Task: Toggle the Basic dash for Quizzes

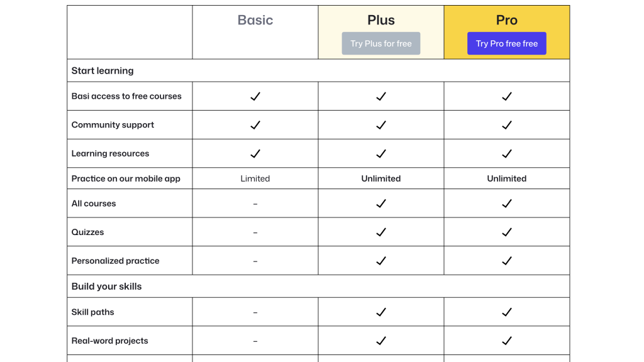Action: click(x=255, y=232)
